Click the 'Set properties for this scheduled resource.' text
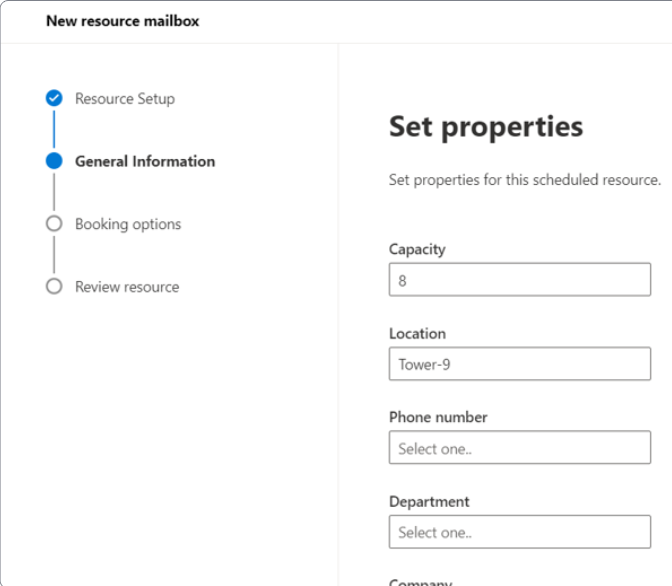The width and height of the screenshot is (672, 586). point(525,180)
